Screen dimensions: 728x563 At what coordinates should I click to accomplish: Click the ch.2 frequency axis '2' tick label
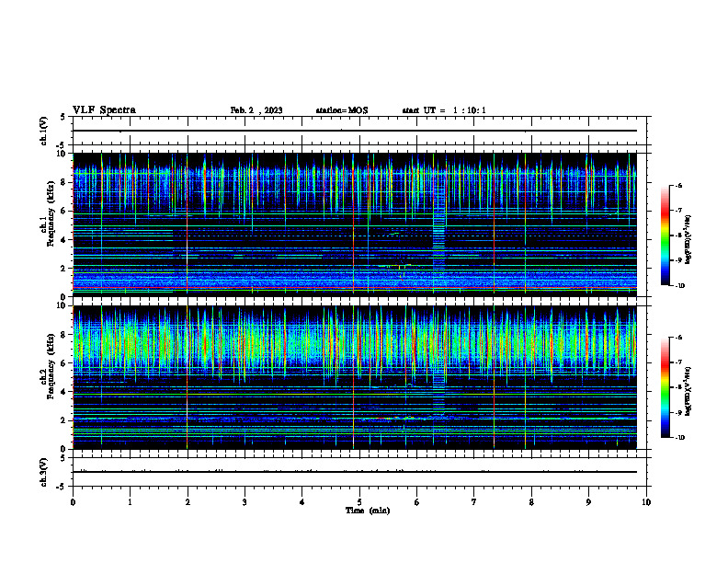click(x=64, y=420)
